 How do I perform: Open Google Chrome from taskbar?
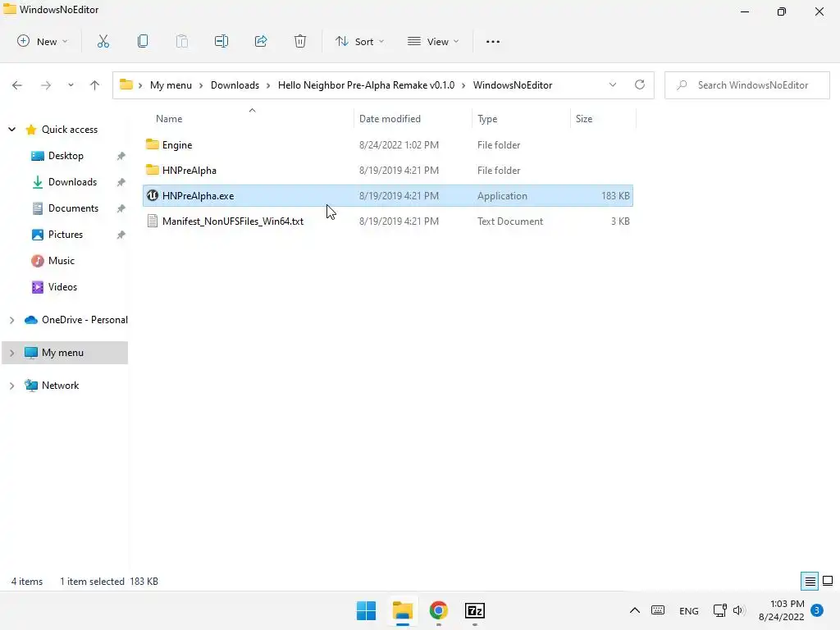[438, 610]
